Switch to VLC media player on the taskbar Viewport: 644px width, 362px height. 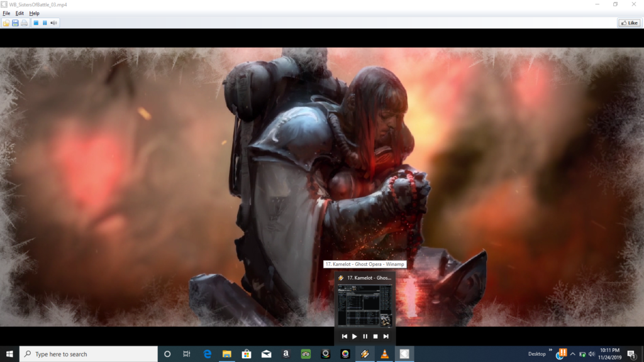(384, 354)
